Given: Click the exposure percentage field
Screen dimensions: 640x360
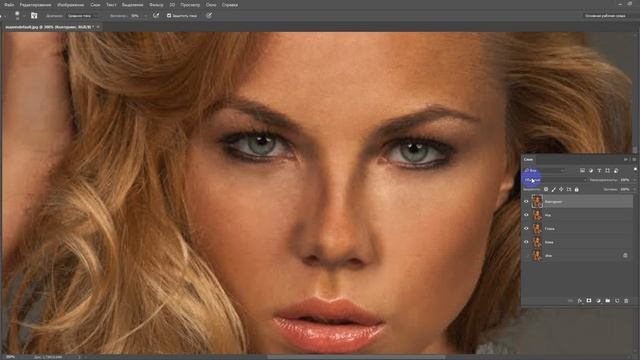Looking at the screenshot, I should click(136, 16).
